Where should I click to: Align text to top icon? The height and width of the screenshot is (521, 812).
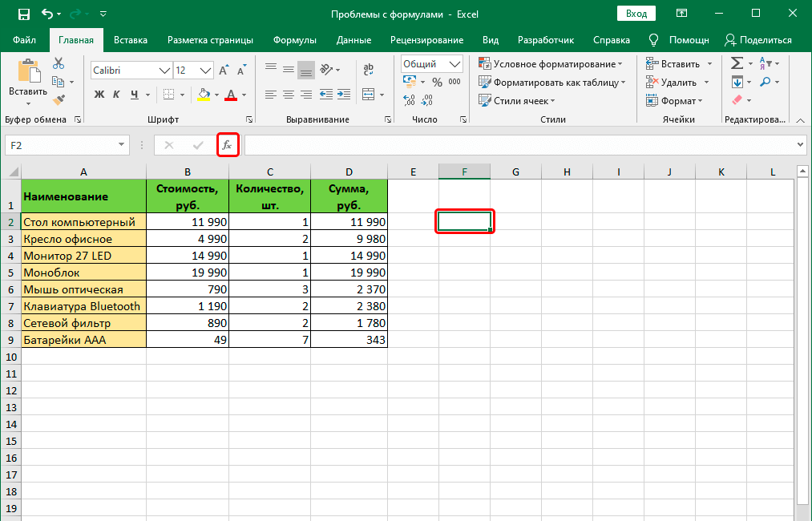(271, 68)
